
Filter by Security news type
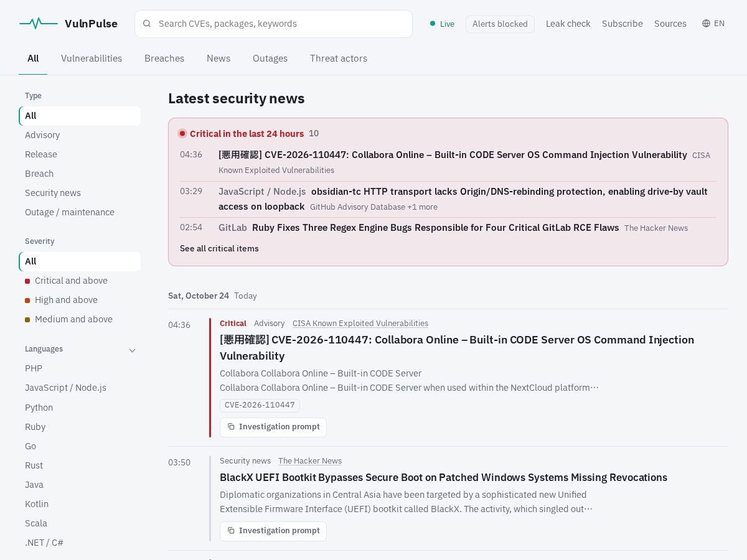[x=80, y=193]
